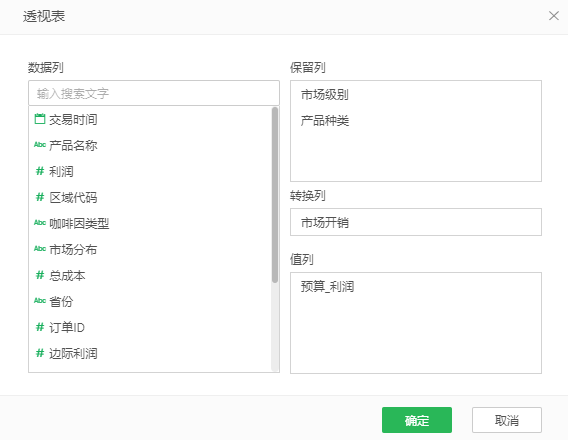The width and height of the screenshot is (568, 440).
Task: Select 预算_利润 in the 值列 box
Action: pos(327,286)
